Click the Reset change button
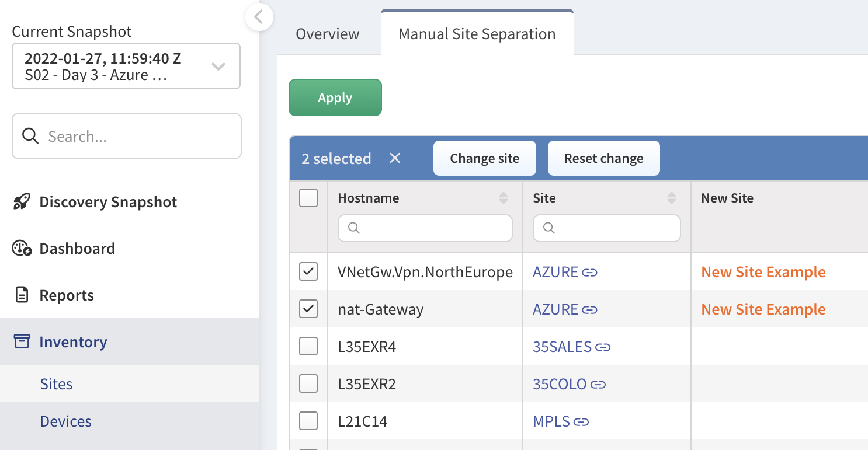868x450 pixels. click(x=603, y=158)
